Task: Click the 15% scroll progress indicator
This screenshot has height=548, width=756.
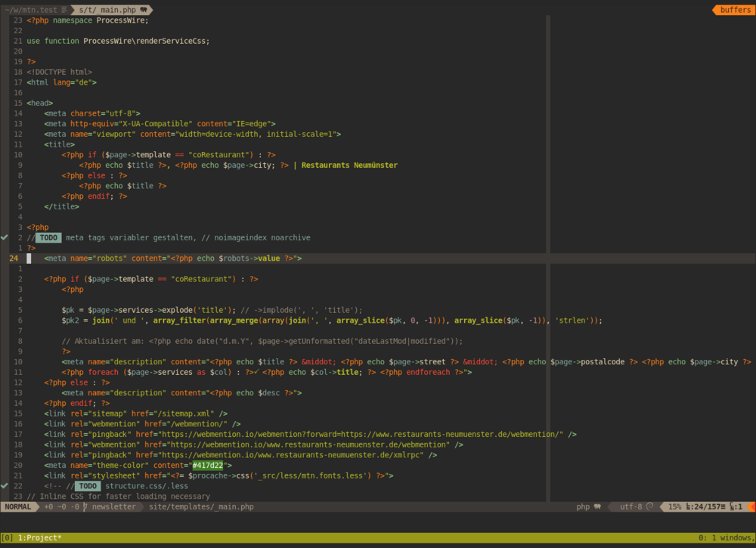Action: 674,506
